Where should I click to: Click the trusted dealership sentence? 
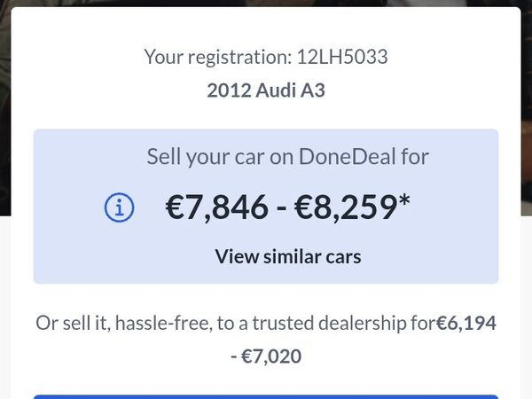click(235, 324)
